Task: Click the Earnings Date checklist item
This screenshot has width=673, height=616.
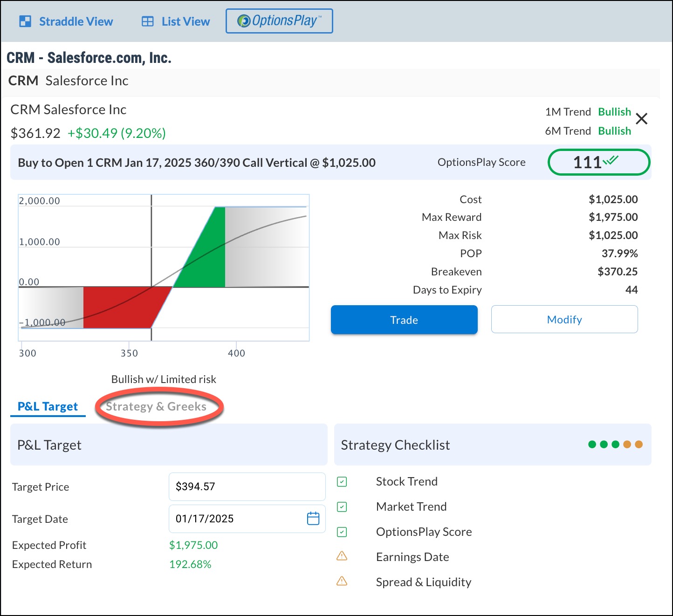Action: tap(412, 557)
